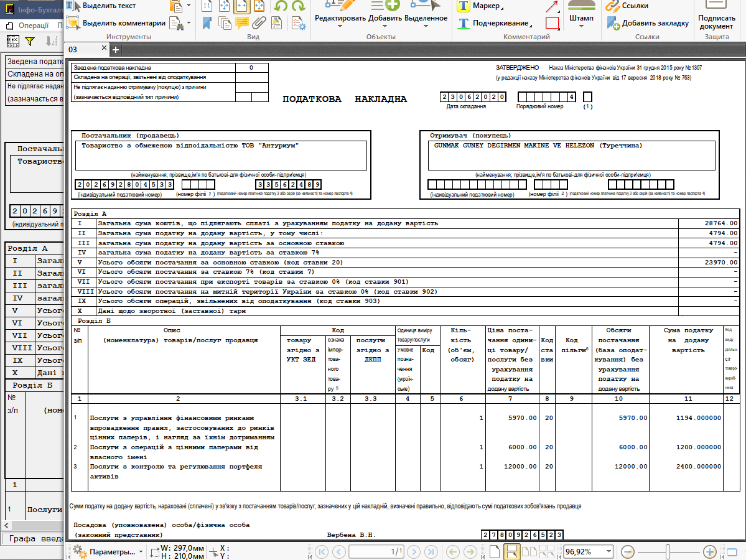Image resolution: width=746 pixels, height=560 pixels.
Task: Go to the first page
Action: pyautogui.click(x=322, y=552)
